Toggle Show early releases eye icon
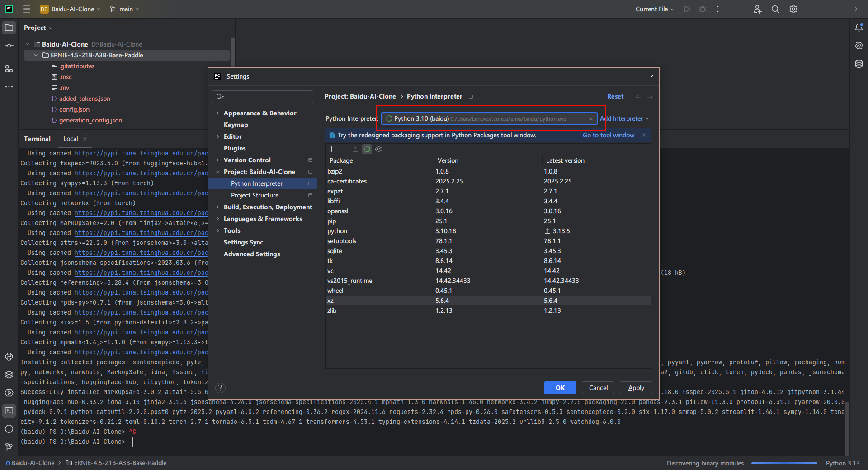The width and height of the screenshot is (868, 470). [x=379, y=149]
